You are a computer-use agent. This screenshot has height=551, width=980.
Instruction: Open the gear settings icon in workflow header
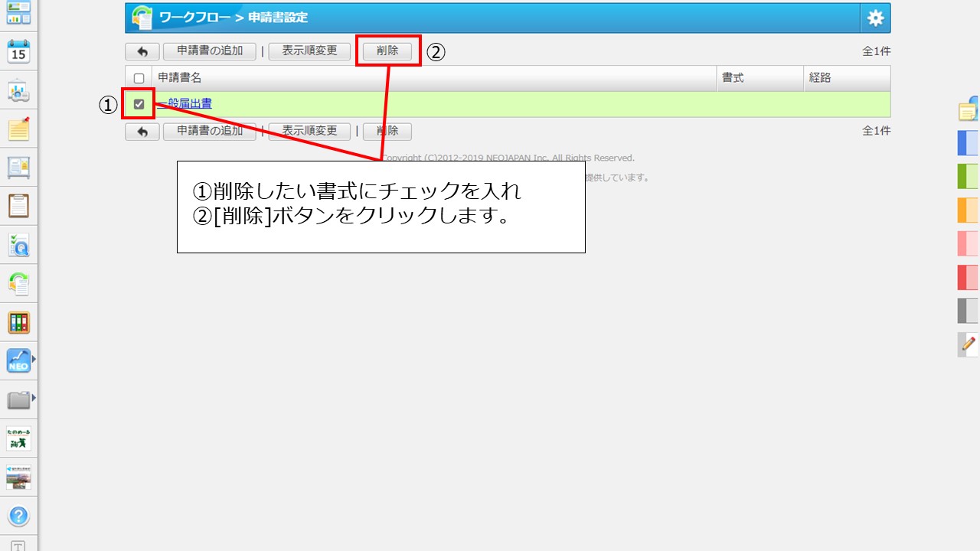point(875,18)
